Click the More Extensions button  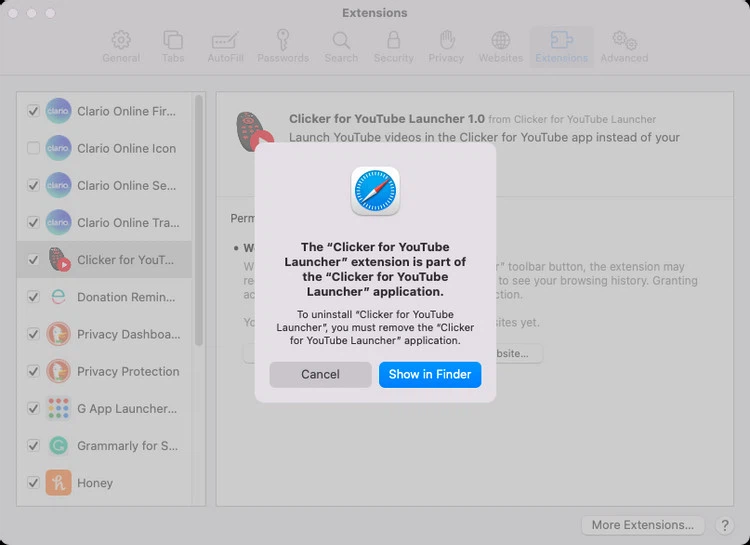click(642, 525)
